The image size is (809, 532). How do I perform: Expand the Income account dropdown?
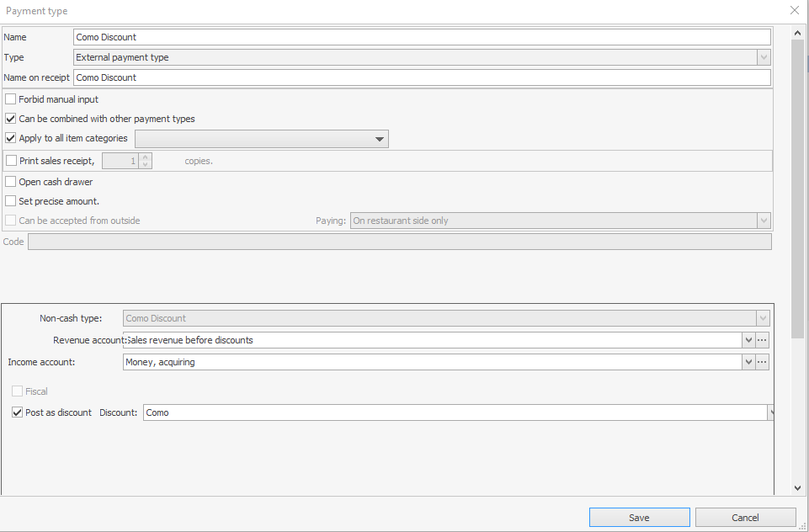(748, 362)
